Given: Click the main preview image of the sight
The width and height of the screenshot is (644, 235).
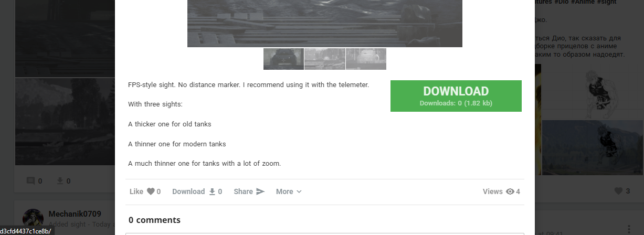Looking at the screenshot, I should tap(324, 24).
